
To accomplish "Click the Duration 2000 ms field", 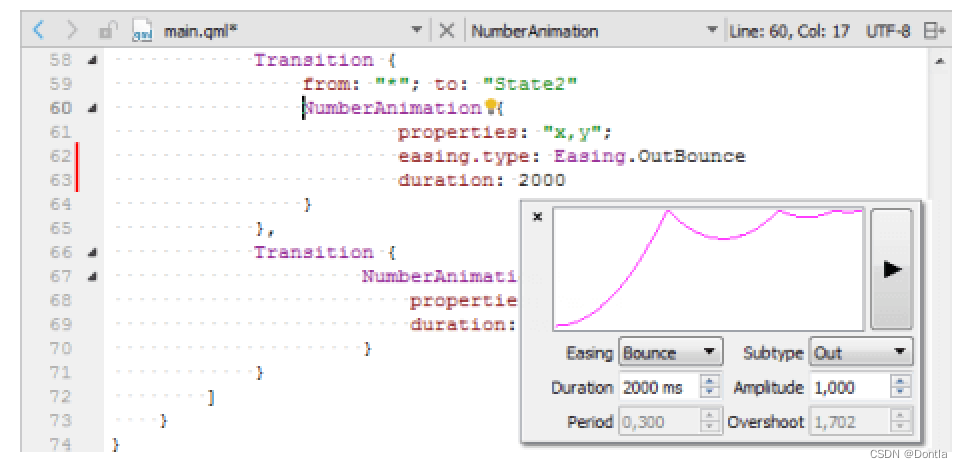I will point(660,388).
